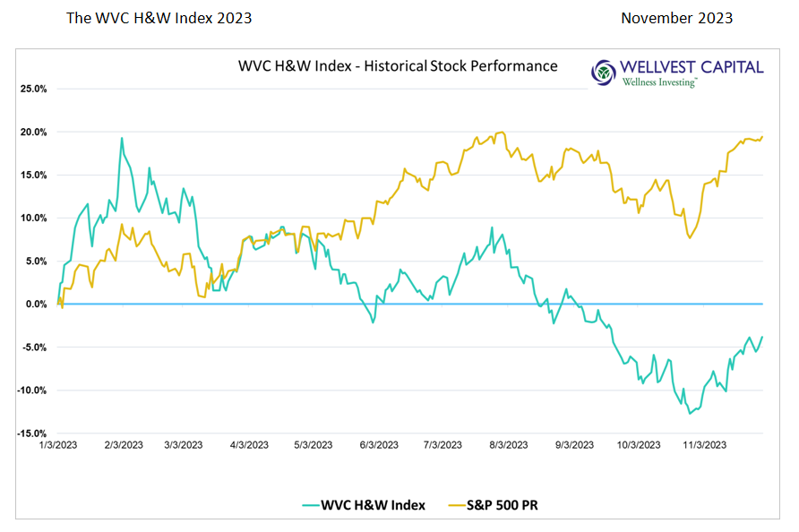Click the Wellvest Capital leaf logo icon
This screenshot has height=532, width=799.
pyautogui.click(x=605, y=72)
